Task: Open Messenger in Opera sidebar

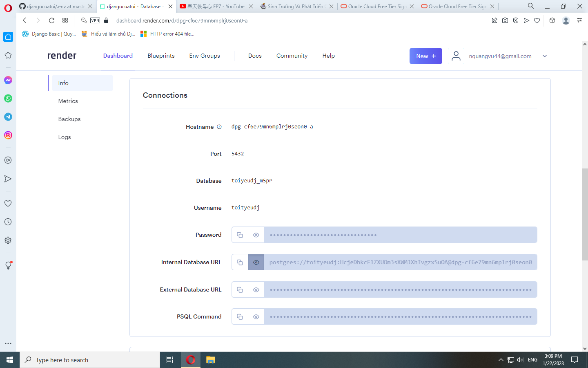Action: [8, 80]
